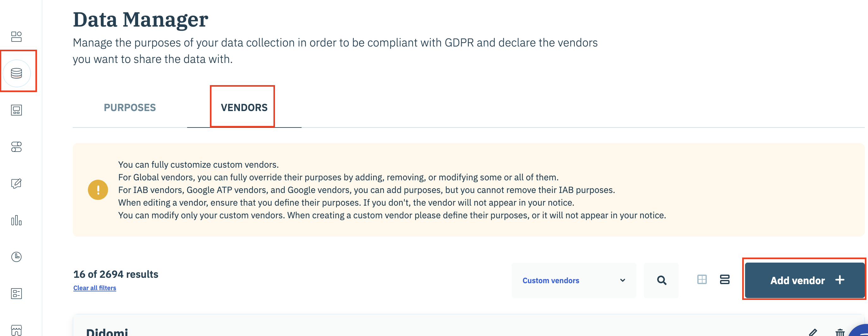Open the checklist form sidebar icon
Screen dimensions: 868x336
point(16,294)
